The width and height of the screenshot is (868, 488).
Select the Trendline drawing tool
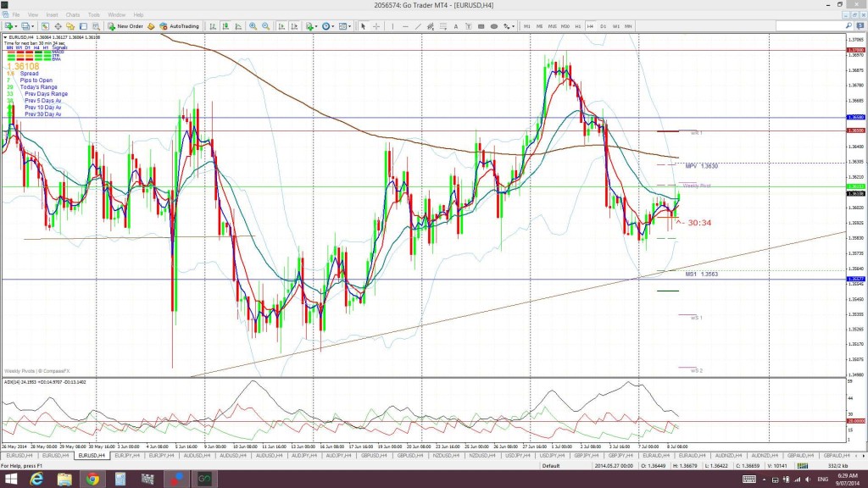(x=418, y=26)
